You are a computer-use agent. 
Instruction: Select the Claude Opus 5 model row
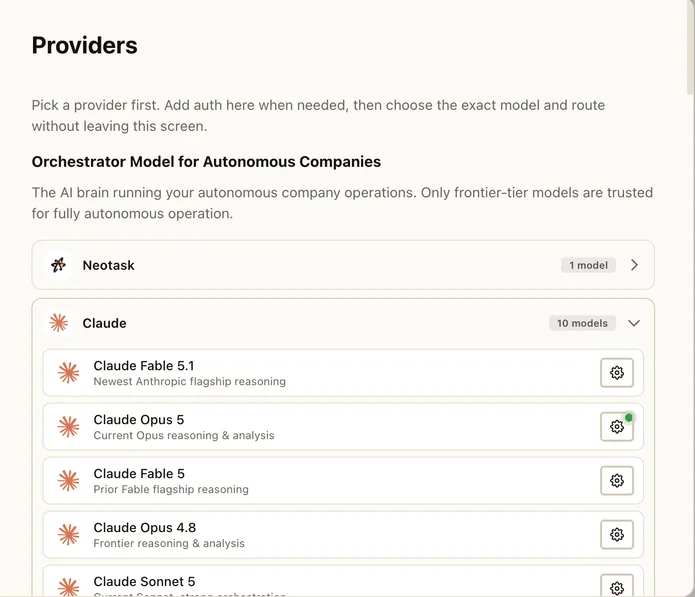coord(343,427)
